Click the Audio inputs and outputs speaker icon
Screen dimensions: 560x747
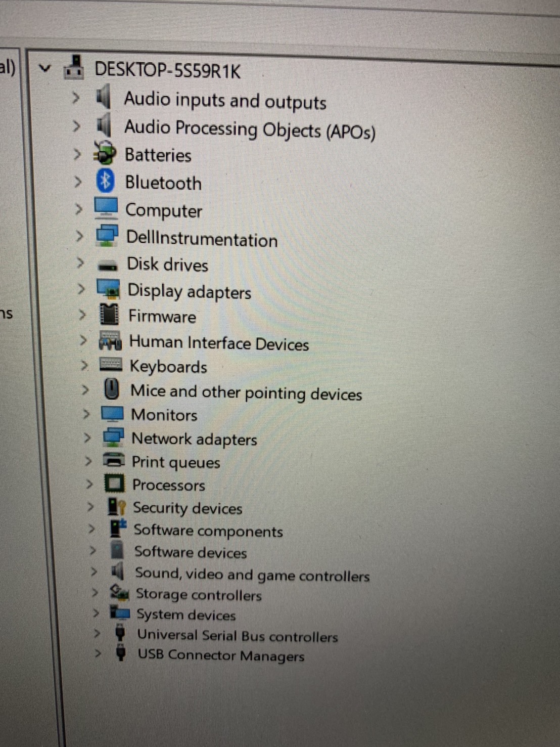tap(104, 97)
